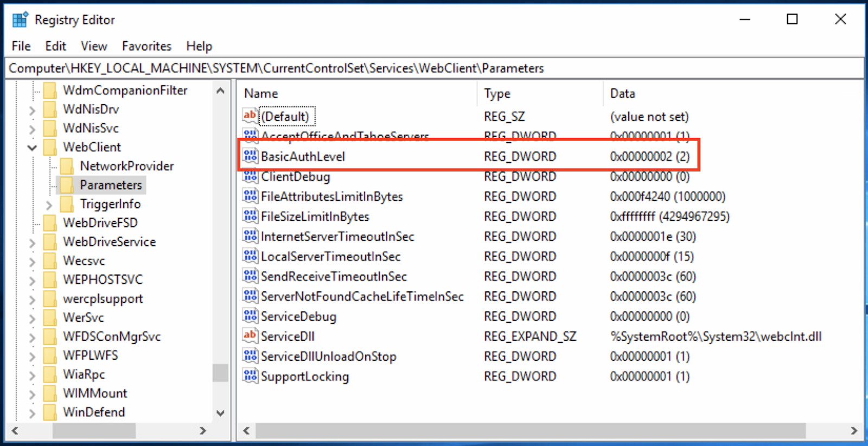Image resolution: width=868 pixels, height=446 pixels.
Task: Expand the WerSvc registry key
Action: pos(32,318)
